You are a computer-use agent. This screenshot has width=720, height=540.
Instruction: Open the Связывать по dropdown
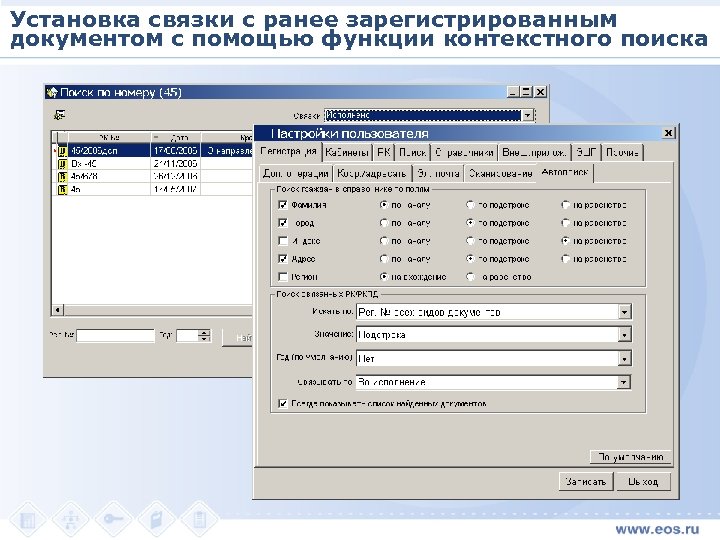(x=624, y=382)
